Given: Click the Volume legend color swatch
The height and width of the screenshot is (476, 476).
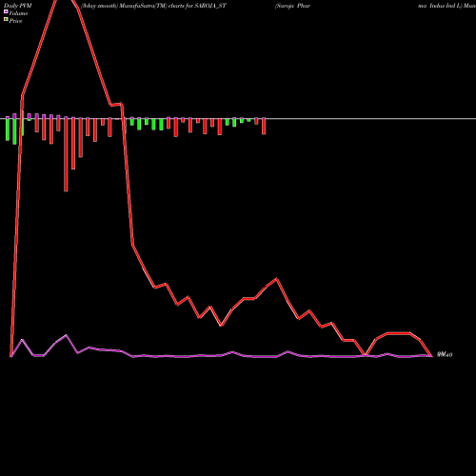Looking at the screenshot, I should coord(6,12).
